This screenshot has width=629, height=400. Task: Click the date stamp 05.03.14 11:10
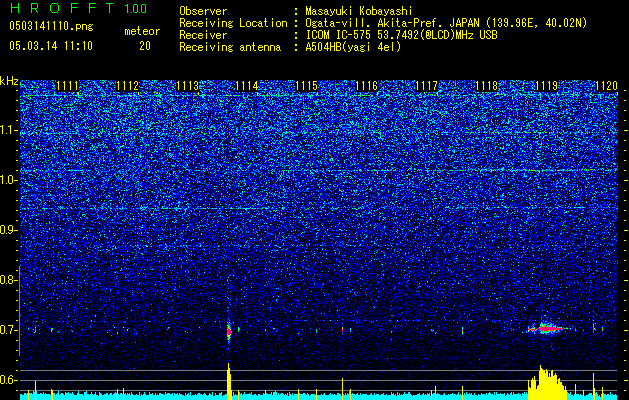point(51,45)
